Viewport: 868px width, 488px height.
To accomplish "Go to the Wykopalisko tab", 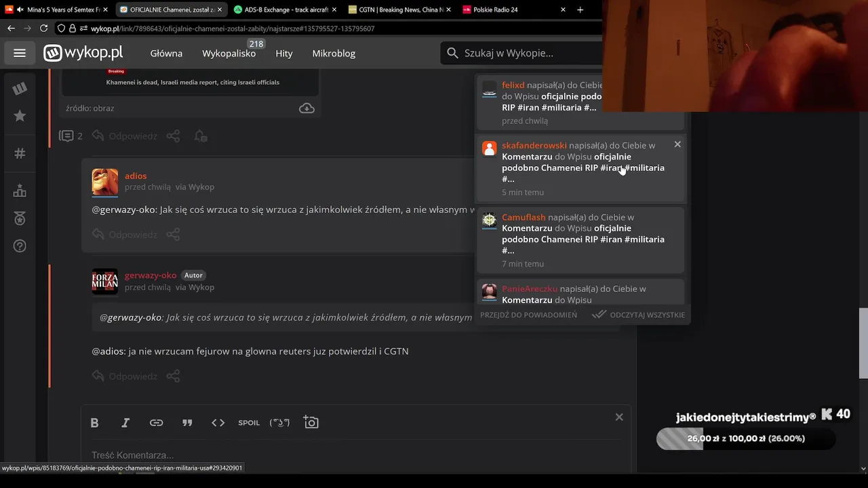I will click(x=229, y=53).
